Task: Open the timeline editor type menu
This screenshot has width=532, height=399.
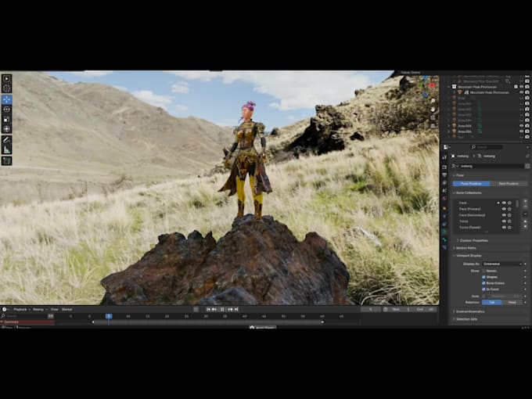Action: (x=5, y=309)
